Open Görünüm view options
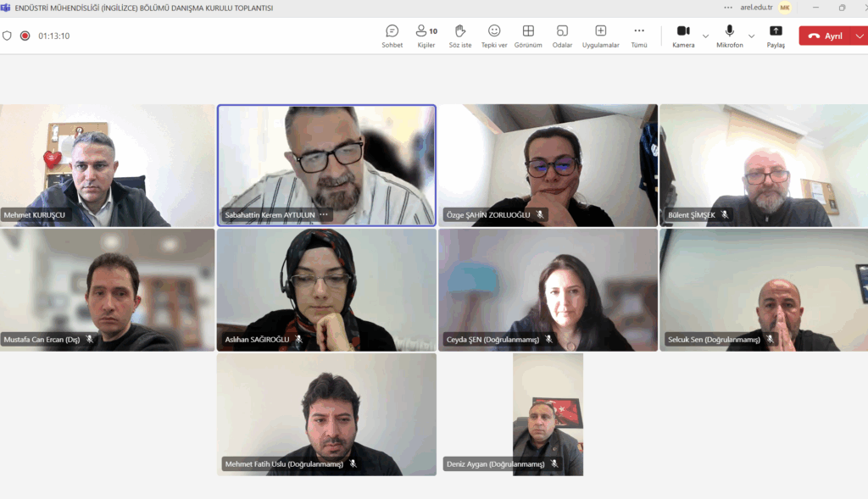Viewport: 868px width, 499px height. coord(528,36)
